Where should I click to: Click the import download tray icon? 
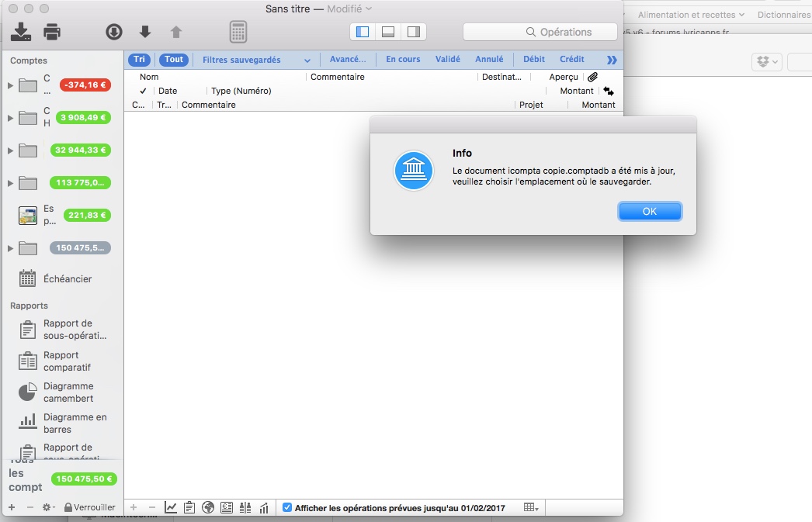point(21,32)
